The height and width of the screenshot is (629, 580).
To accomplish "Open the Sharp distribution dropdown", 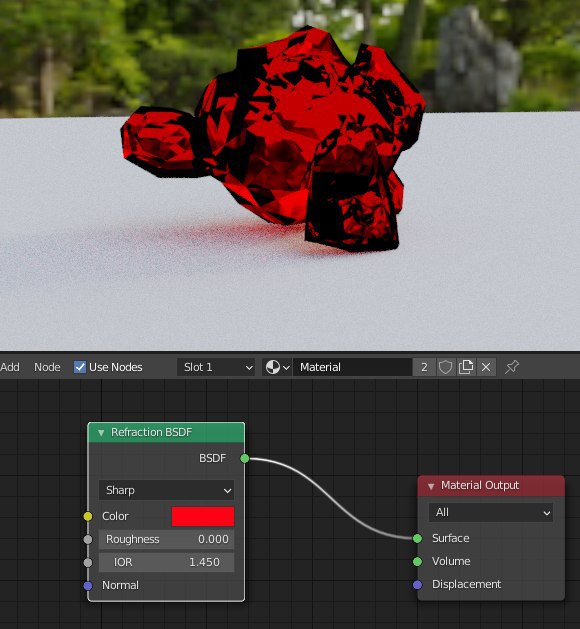I will coord(166,490).
